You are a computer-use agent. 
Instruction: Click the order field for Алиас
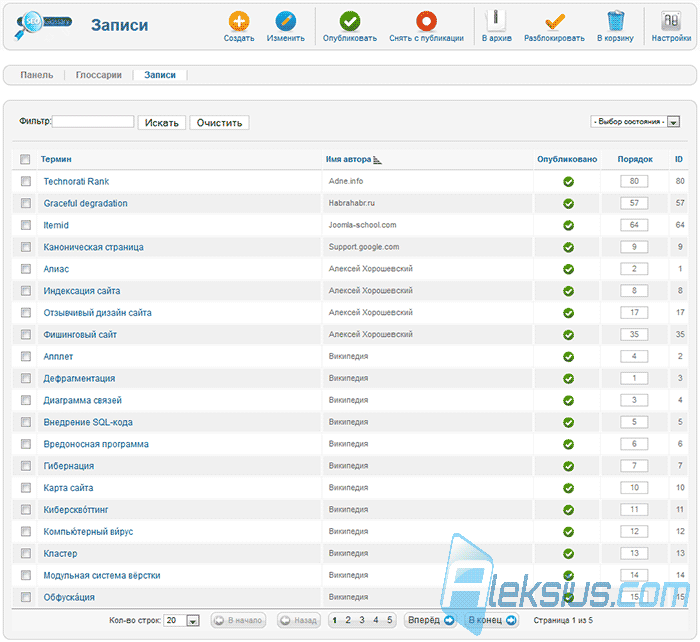click(634, 269)
